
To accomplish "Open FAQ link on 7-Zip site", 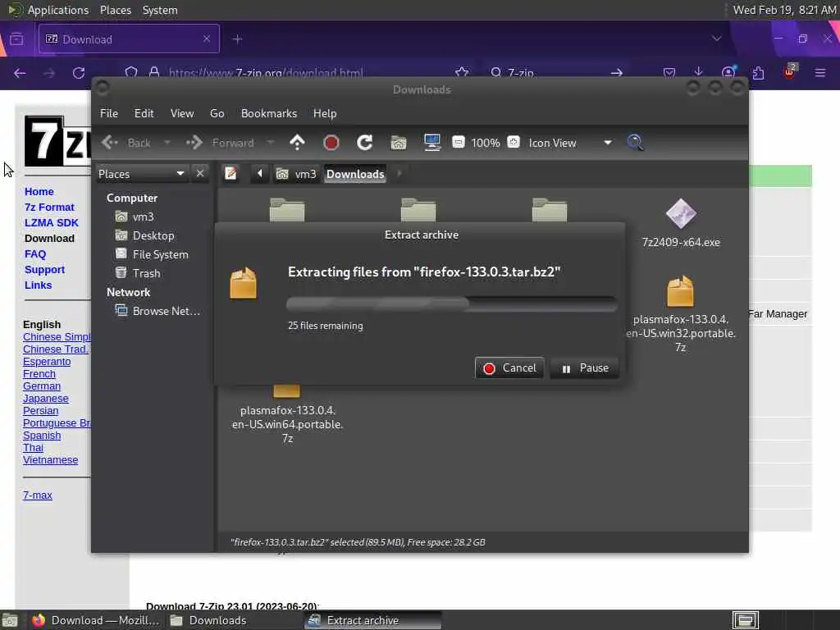I will tap(35, 254).
